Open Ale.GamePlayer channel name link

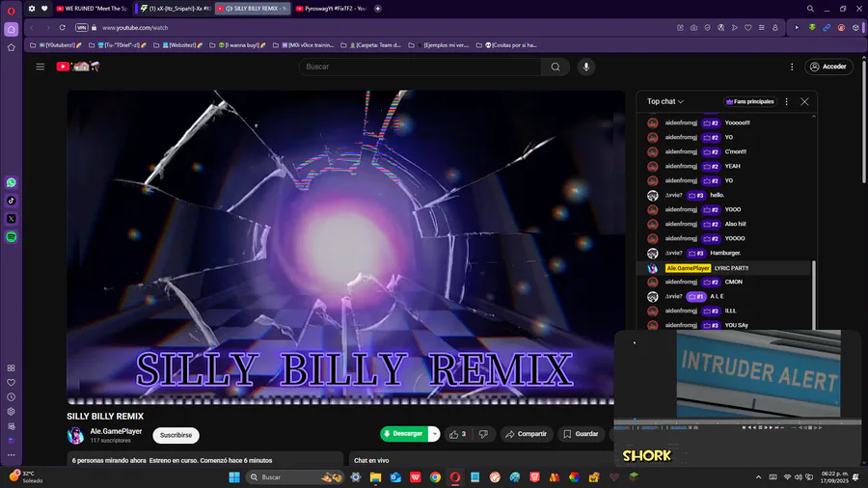coord(116,431)
